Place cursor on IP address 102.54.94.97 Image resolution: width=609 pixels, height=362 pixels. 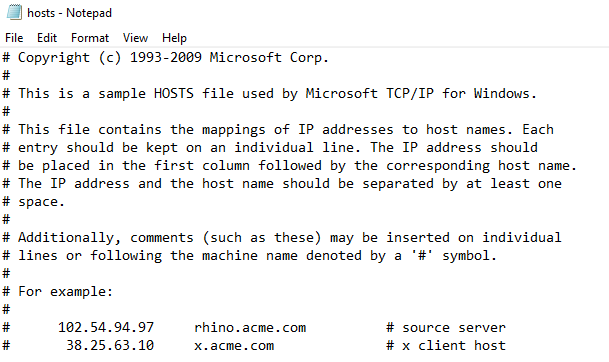(x=106, y=327)
